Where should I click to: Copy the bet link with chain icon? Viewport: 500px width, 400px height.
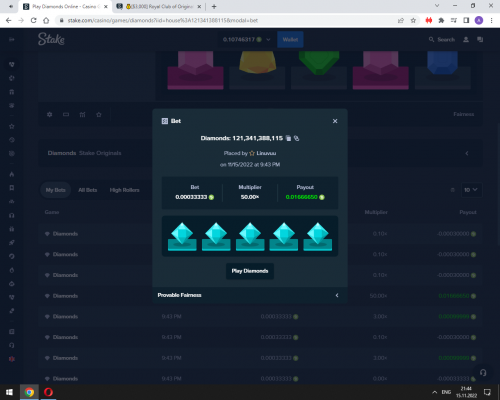(x=296, y=138)
